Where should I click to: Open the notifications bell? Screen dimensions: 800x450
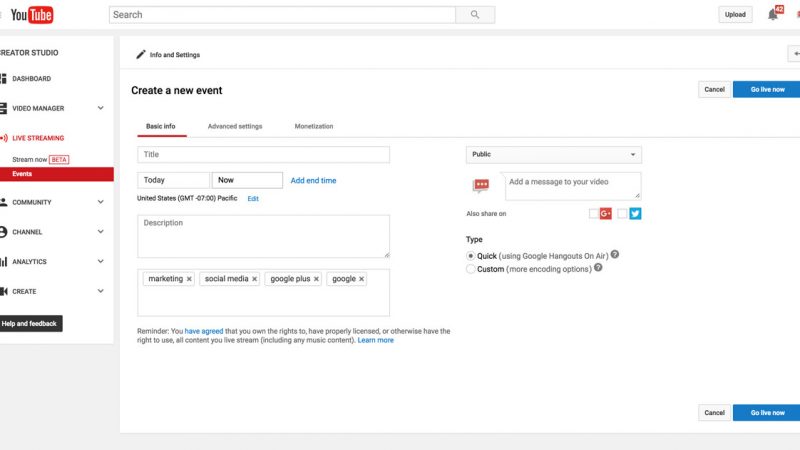[772, 15]
